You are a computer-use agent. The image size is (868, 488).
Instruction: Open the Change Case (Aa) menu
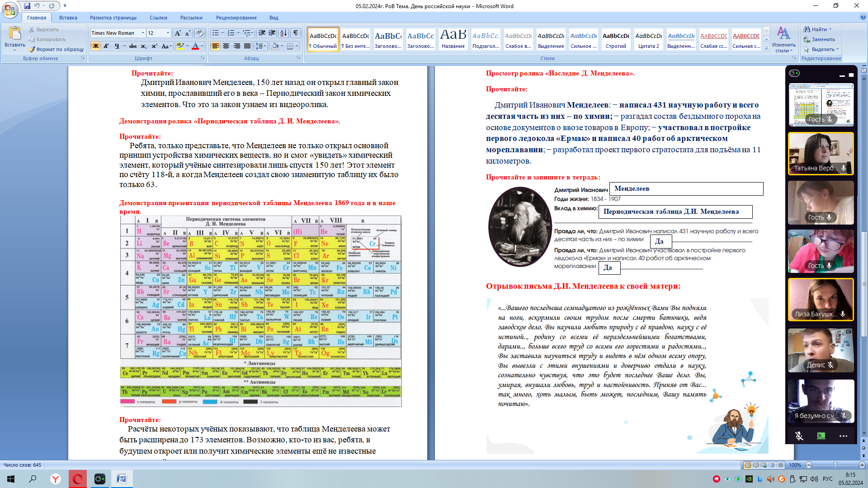click(x=165, y=46)
